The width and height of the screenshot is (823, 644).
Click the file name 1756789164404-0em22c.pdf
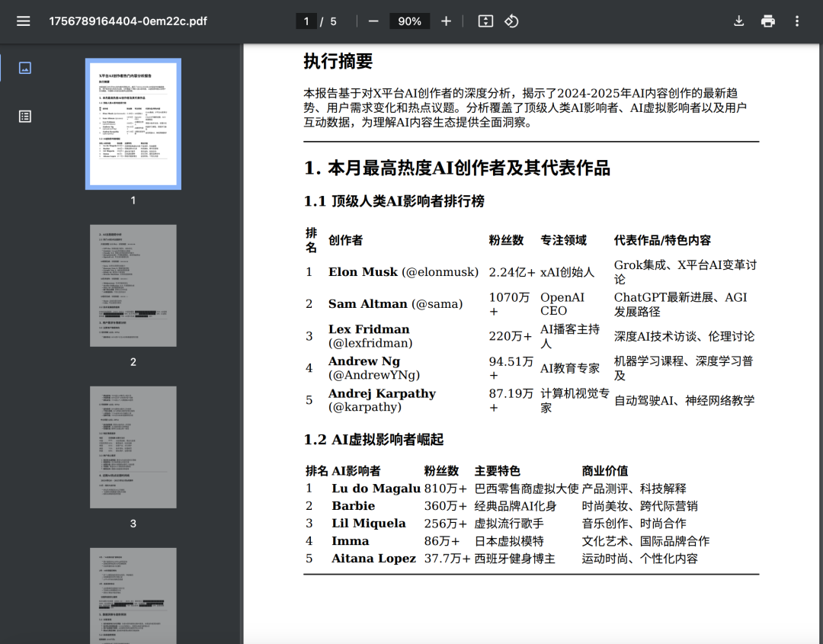(128, 21)
